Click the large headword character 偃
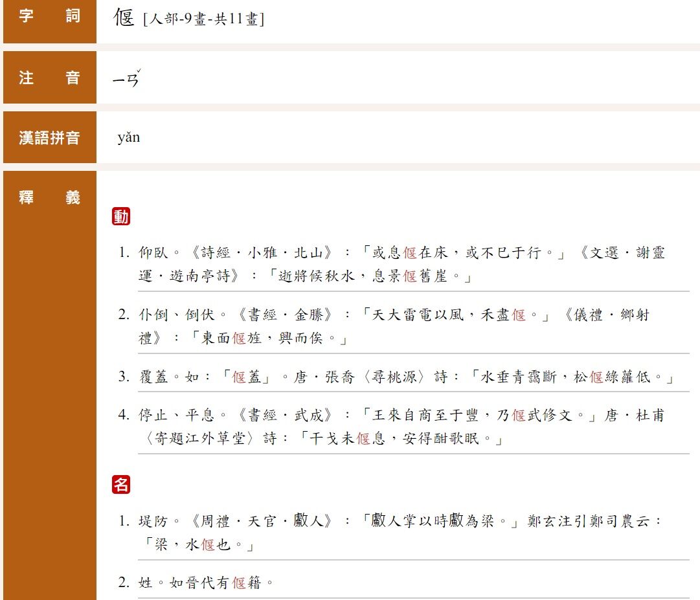 (x=124, y=17)
